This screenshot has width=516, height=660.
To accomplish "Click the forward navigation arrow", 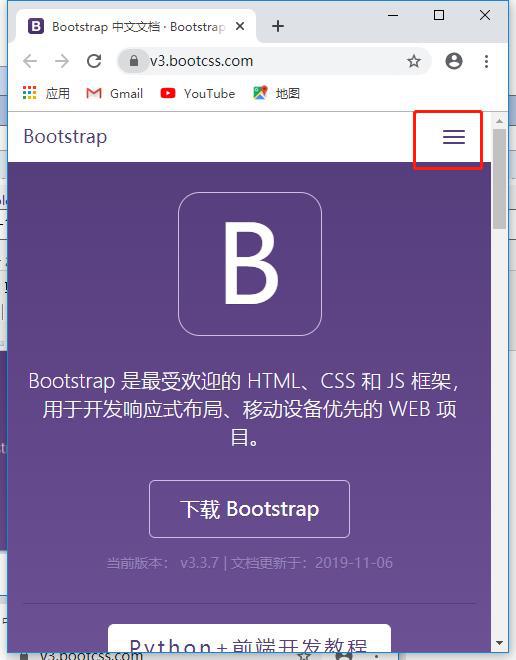I will (x=62, y=61).
